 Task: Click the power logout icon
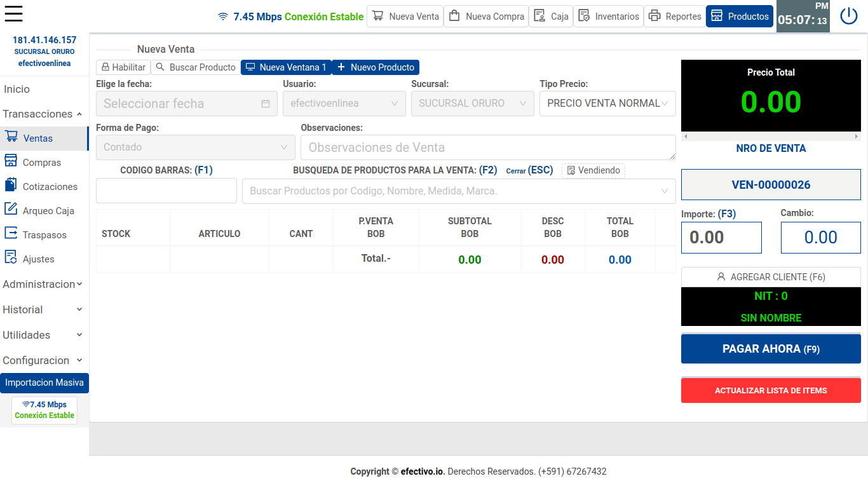tap(849, 16)
